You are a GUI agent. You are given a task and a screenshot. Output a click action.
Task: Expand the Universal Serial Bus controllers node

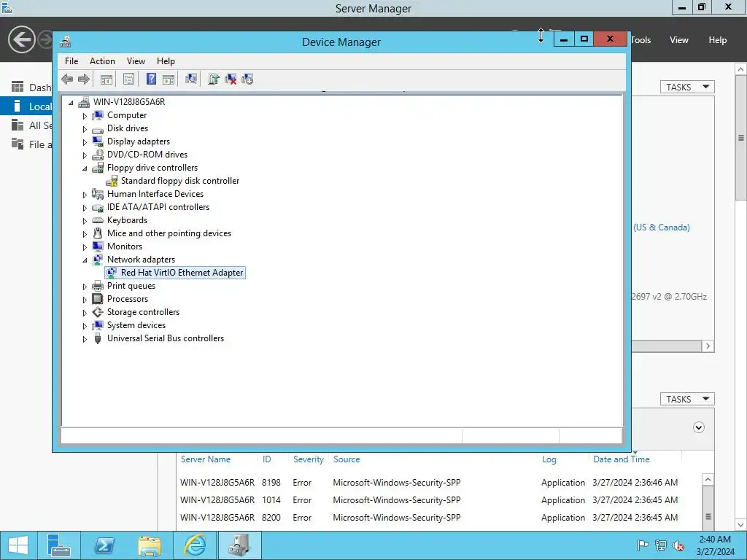point(85,339)
